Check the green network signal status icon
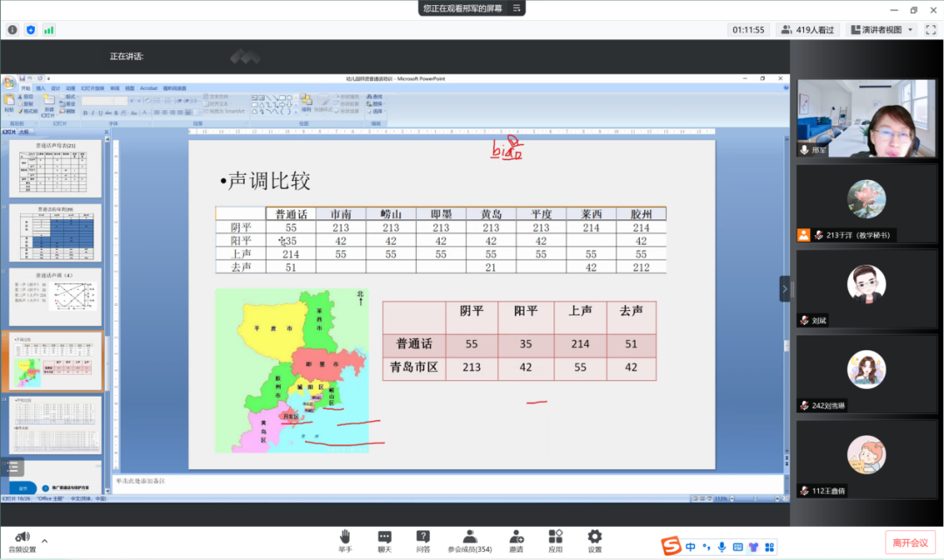This screenshot has width=944, height=560. click(x=49, y=30)
